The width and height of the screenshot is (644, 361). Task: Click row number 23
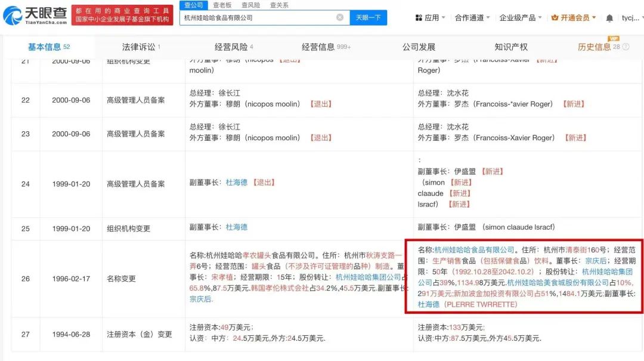point(26,134)
